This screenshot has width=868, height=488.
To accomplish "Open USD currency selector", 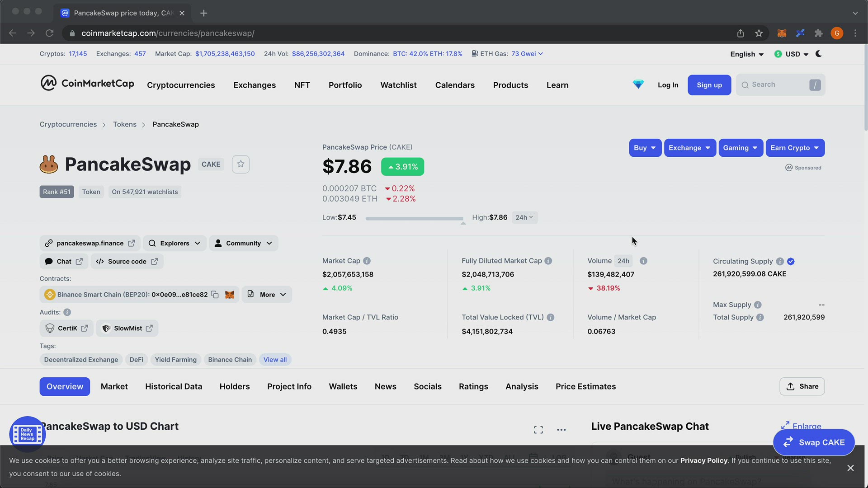I will click(791, 54).
